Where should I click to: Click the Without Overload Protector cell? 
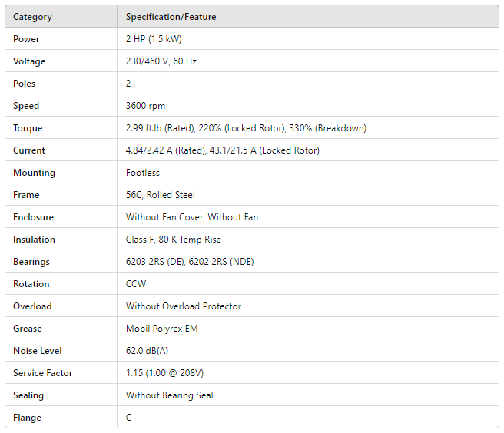coord(184,306)
